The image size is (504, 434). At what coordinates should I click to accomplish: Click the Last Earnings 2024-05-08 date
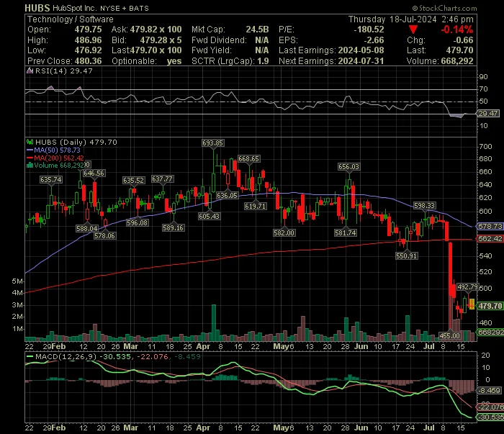pos(361,50)
